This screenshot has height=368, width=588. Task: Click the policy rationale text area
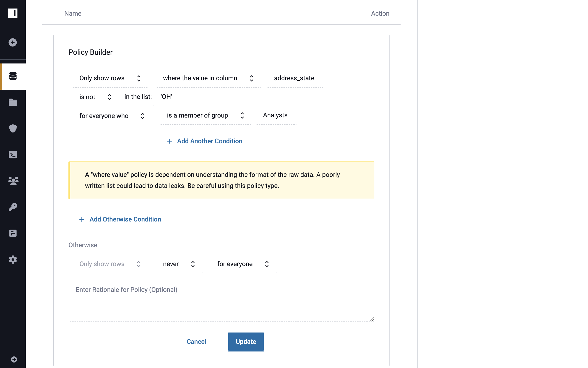coord(221,302)
